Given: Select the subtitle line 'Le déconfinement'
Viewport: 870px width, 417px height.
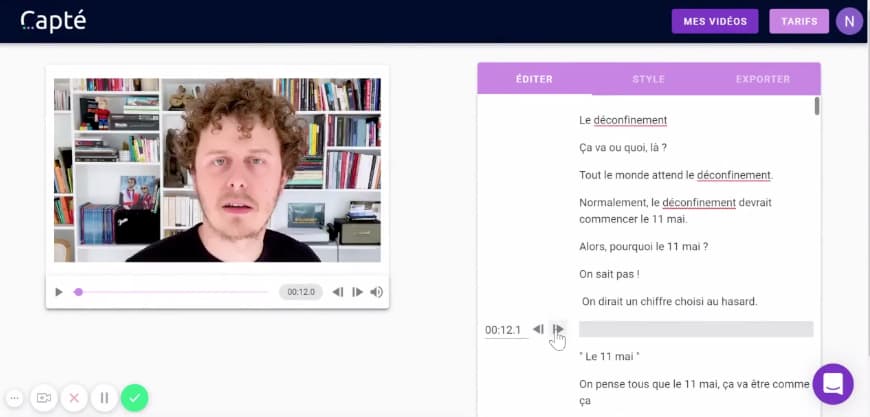Looking at the screenshot, I should (x=623, y=120).
